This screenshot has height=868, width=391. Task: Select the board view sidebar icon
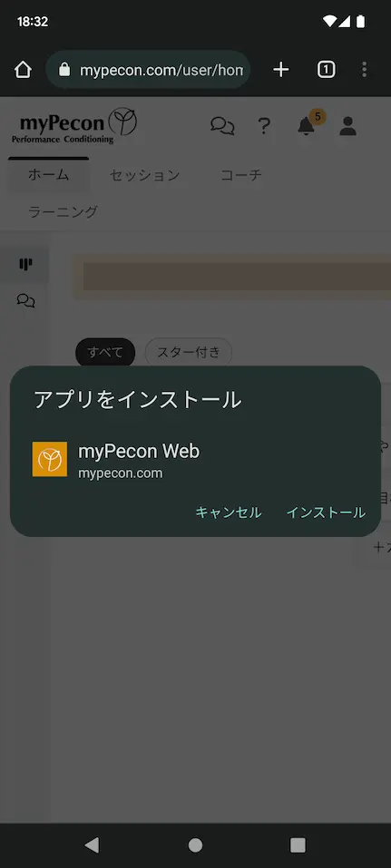point(25,264)
